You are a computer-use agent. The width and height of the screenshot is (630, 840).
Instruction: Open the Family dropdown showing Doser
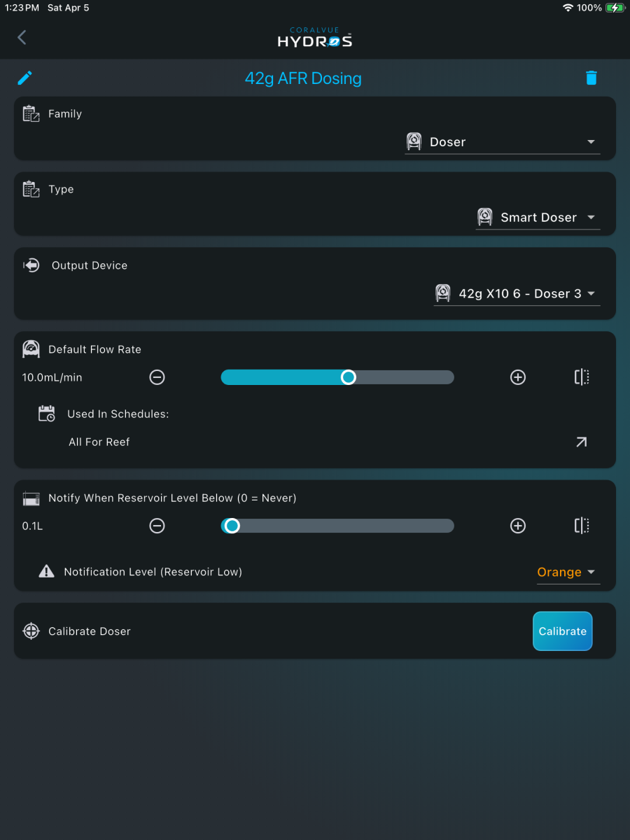(x=503, y=142)
